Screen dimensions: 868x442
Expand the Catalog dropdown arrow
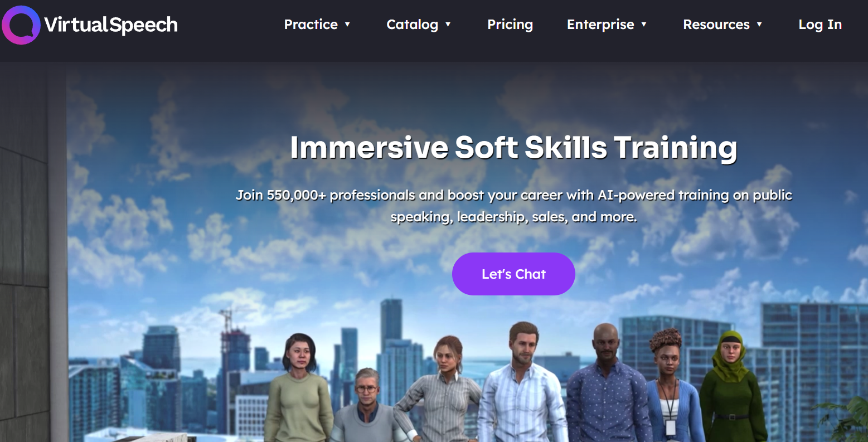pyautogui.click(x=448, y=25)
